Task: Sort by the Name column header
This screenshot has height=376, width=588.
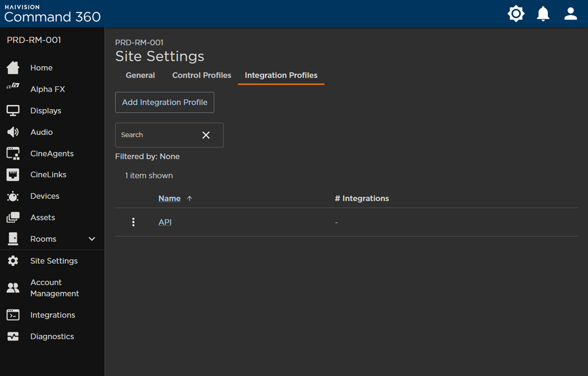Action: pos(169,199)
